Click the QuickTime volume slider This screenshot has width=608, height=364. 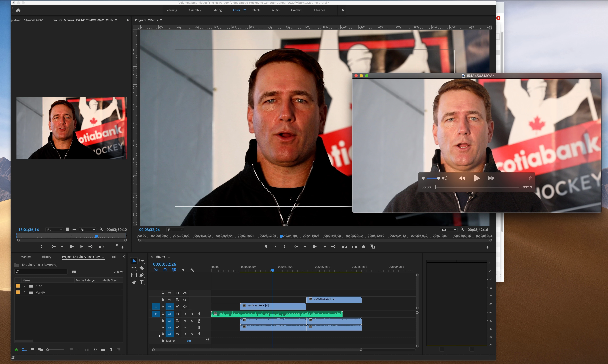click(433, 178)
